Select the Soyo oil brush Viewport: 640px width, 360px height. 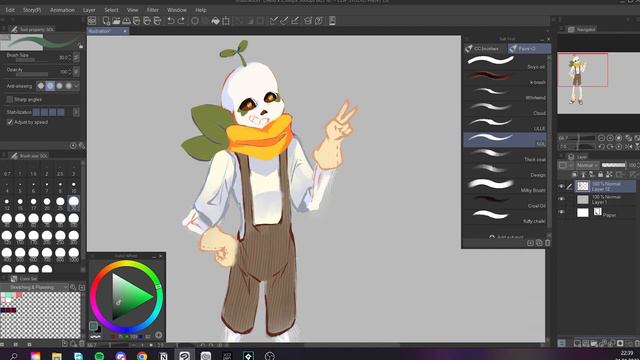505,62
